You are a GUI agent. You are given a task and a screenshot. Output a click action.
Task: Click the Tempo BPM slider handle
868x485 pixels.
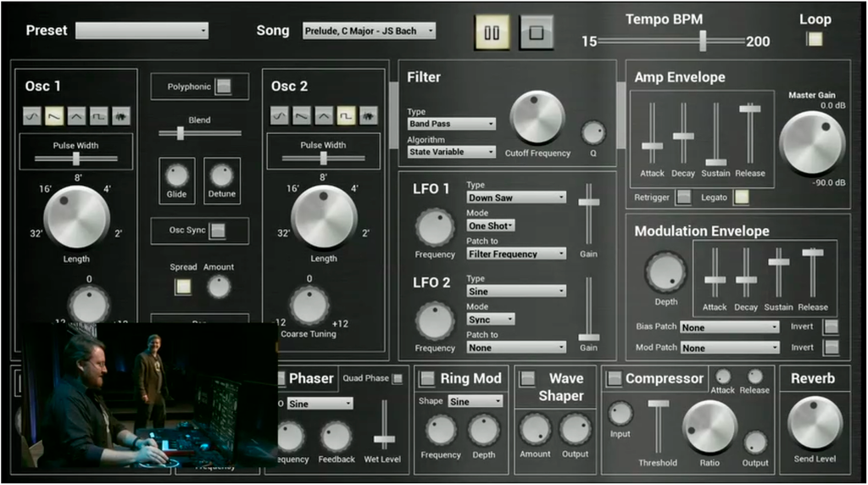702,40
